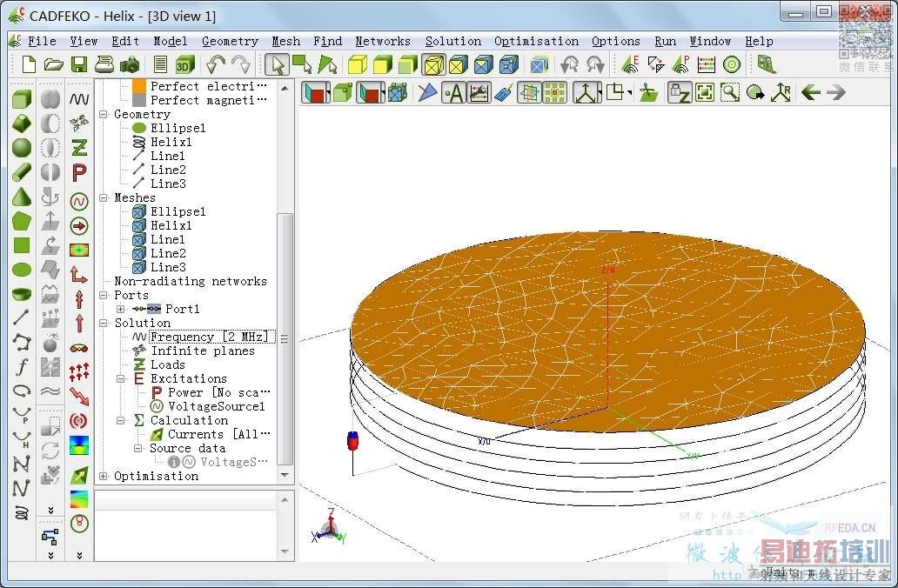Toggle the wireframe yellow cube display mode

(x=434, y=64)
